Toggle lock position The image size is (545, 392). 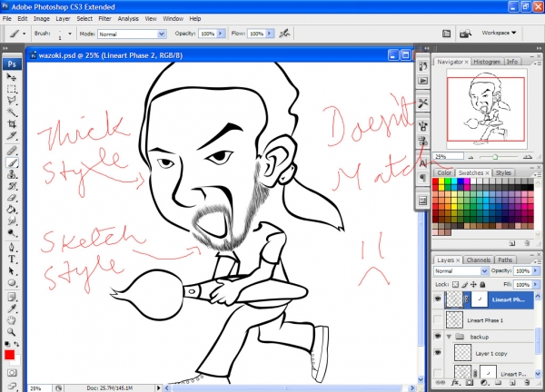click(x=473, y=284)
